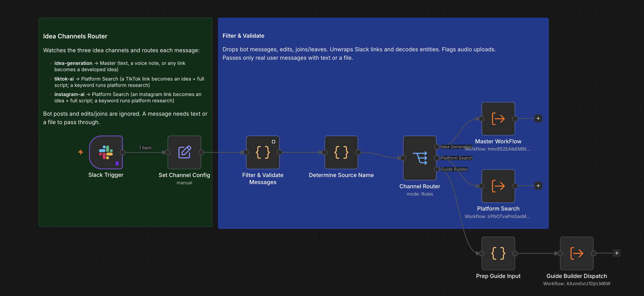Click the orange lightning trigger icon
The height and width of the screenshot is (296, 644).
(x=80, y=152)
